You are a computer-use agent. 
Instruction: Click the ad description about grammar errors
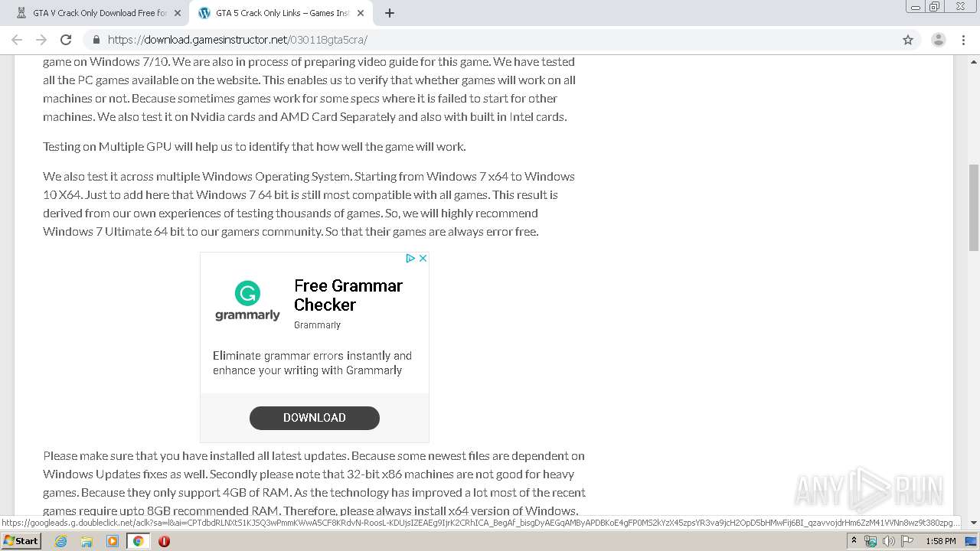[x=312, y=363]
